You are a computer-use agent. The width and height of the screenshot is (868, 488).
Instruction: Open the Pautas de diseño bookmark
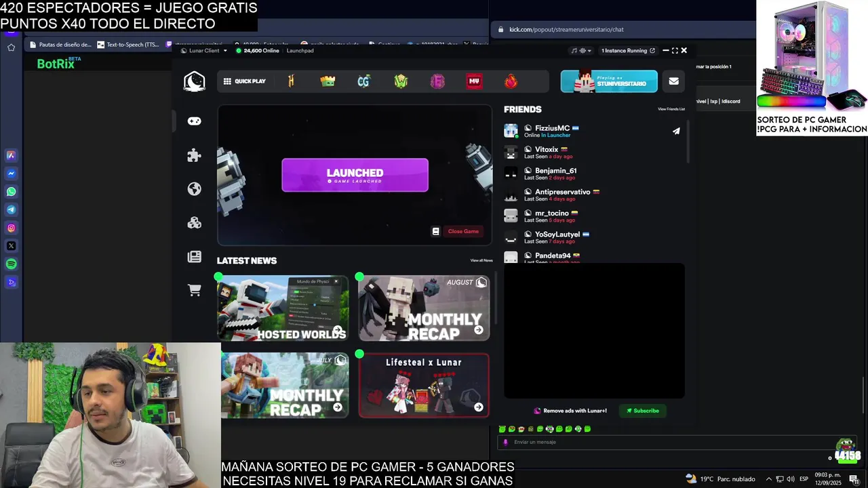(x=60, y=45)
